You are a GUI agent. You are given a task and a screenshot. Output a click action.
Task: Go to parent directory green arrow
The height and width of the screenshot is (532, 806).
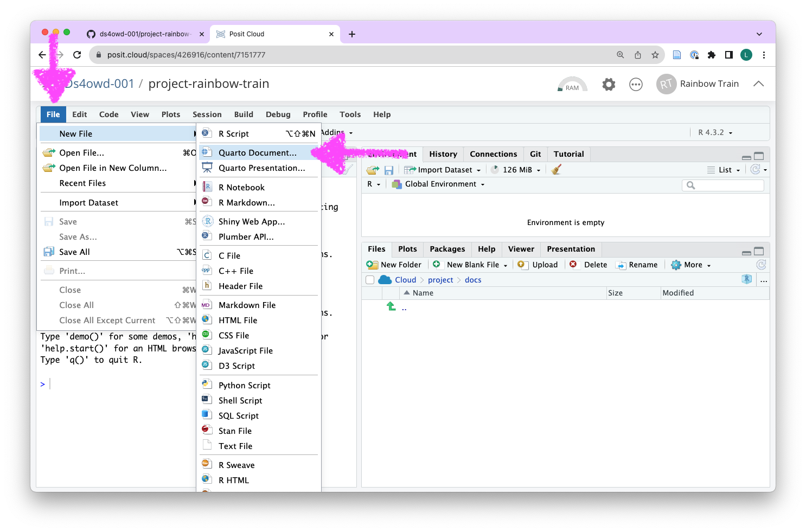pyautogui.click(x=392, y=307)
